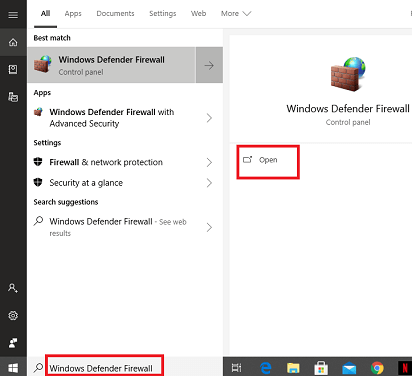The height and width of the screenshot is (376, 412).
Task: Expand the arrow beside the Best match Windows Defender Firewall
Action: pyautogui.click(x=209, y=65)
